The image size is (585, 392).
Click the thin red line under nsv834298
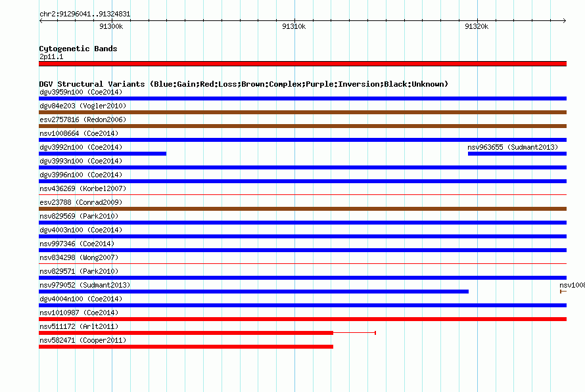pos(302,263)
